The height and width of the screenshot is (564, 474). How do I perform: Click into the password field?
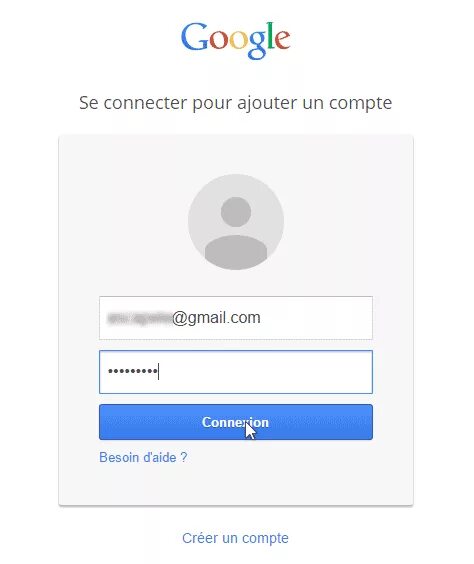(236, 372)
